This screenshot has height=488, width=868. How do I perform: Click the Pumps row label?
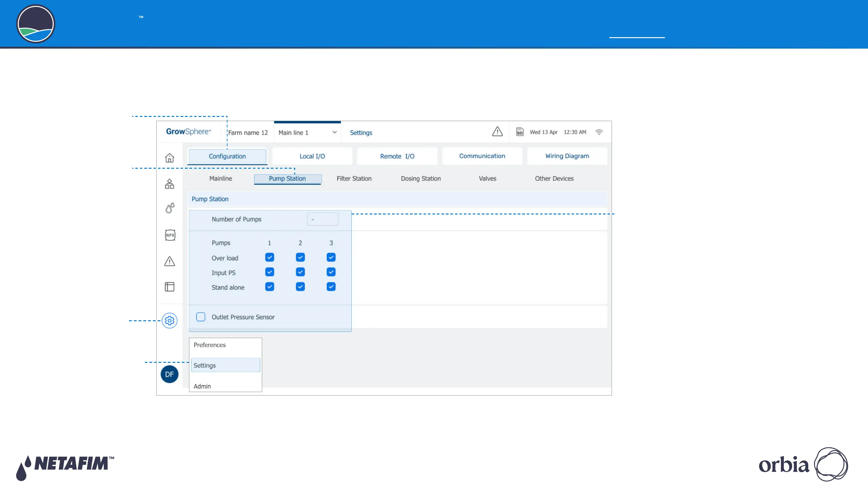tap(221, 243)
